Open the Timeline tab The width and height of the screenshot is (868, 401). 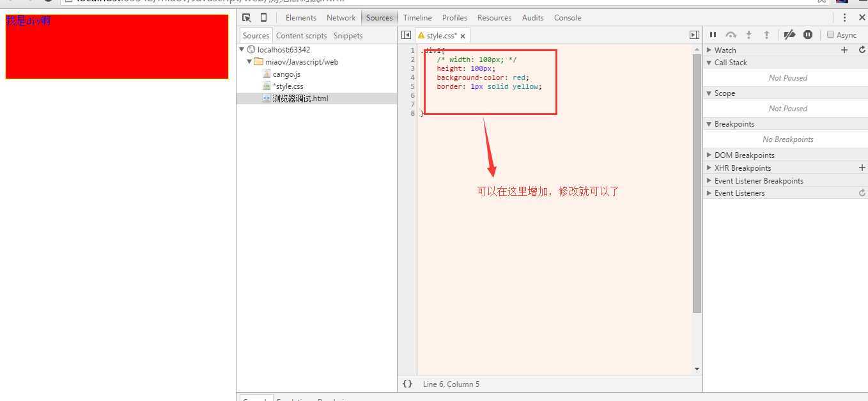point(417,18)
